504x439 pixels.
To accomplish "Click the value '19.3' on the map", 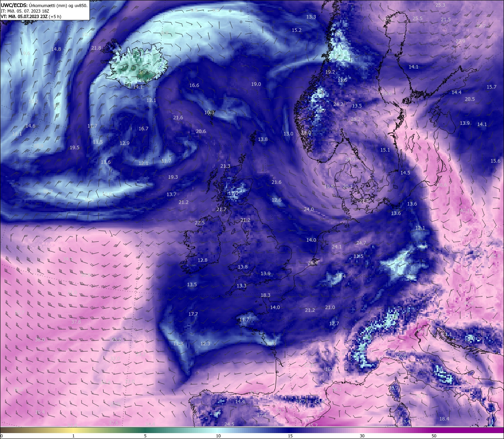I will 173,177.
